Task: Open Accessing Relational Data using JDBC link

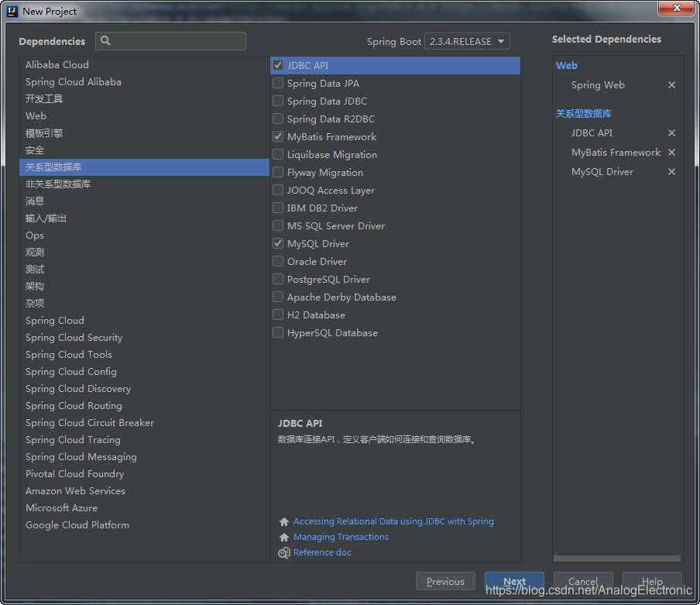Action: pos(393,521)
